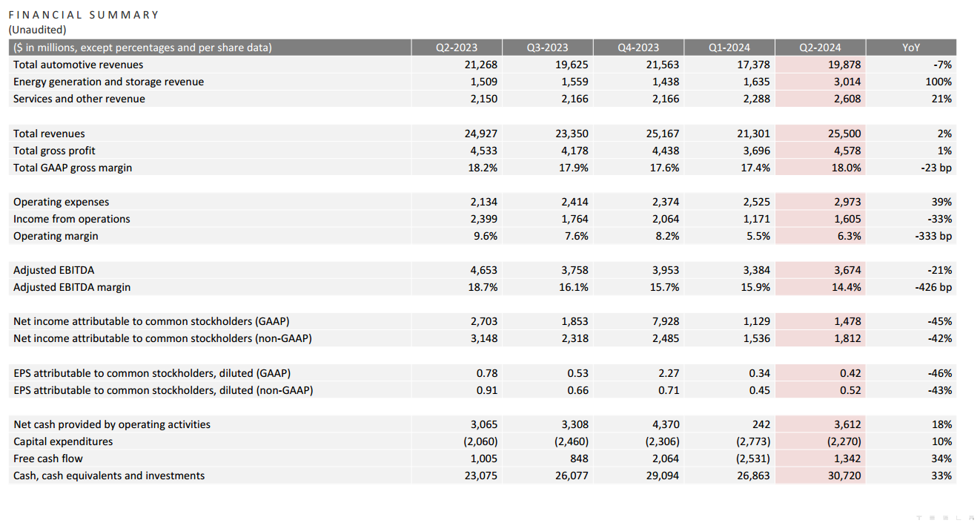Select Q4-2023 GAAP net income value 7,928

[663, 321]
